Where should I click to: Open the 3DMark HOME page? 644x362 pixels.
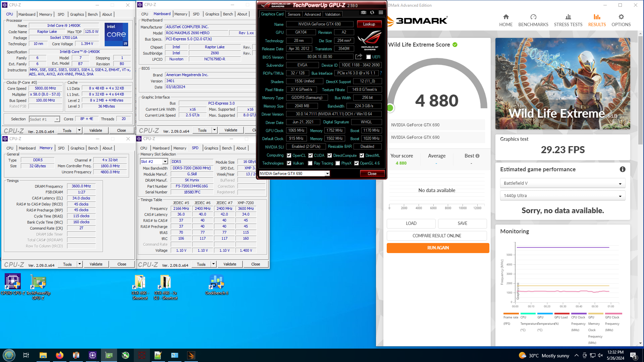506,20
